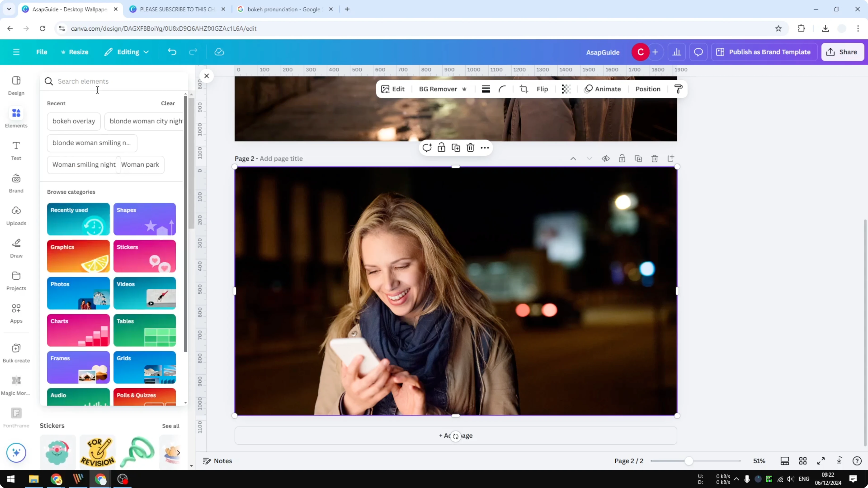Expand the more options ellipsis on the image
Viewport: 868px width, 488px height.
[x=484, y=148]
